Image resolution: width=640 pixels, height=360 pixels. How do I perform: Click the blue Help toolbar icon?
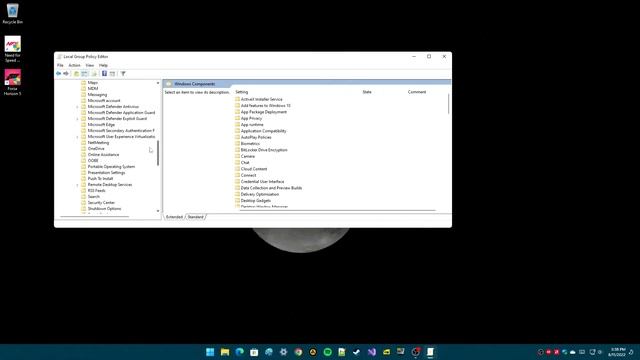coord(104,74)
